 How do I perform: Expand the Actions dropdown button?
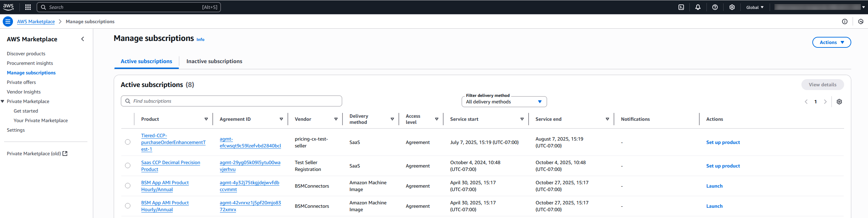831,42
